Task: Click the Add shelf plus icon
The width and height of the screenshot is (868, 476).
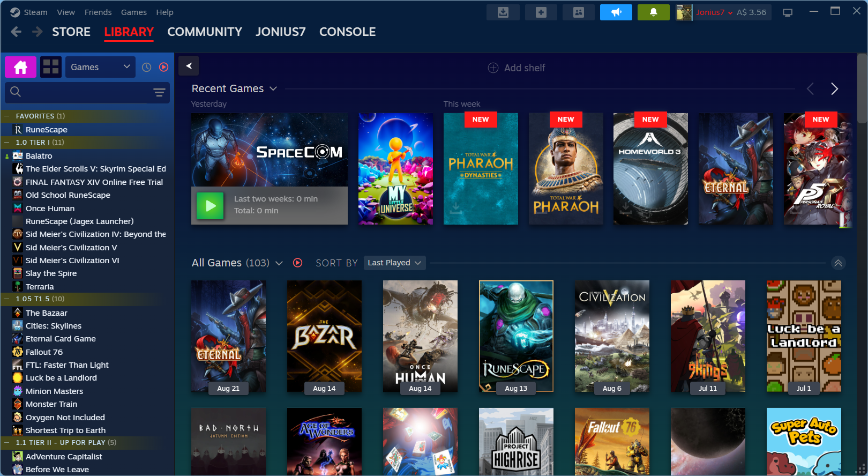Action: pos(493,68)
